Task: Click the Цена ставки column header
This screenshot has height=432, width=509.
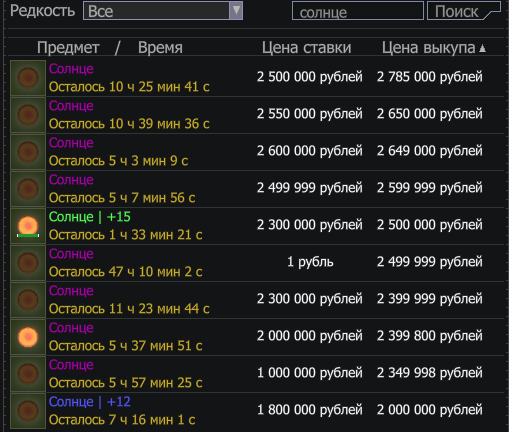Action: [x=306, y=48]
